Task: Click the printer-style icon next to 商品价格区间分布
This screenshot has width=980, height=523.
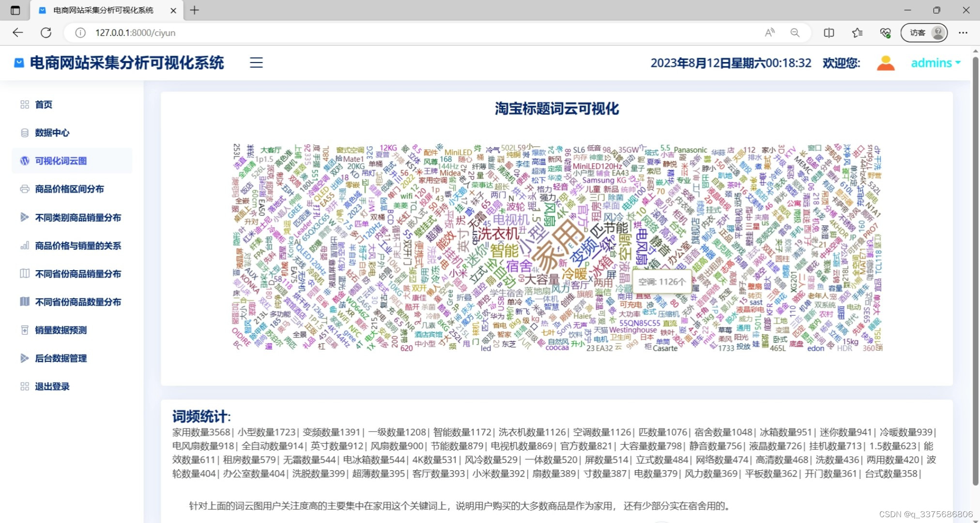Action: [25, 189]
